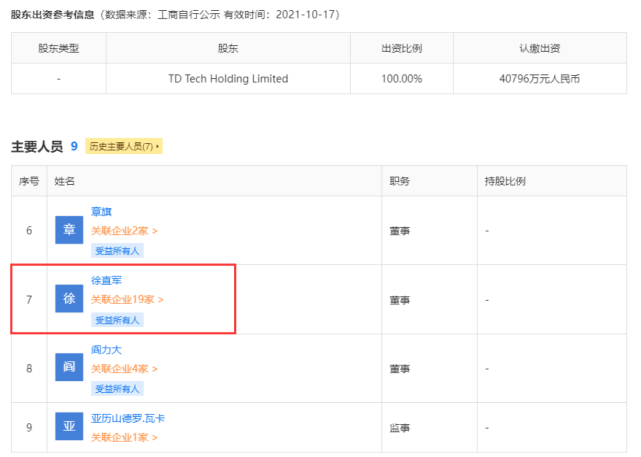Screen dimensions: 641x457
Task: Open 徐直军's profile name link
Action: [106, 280]
